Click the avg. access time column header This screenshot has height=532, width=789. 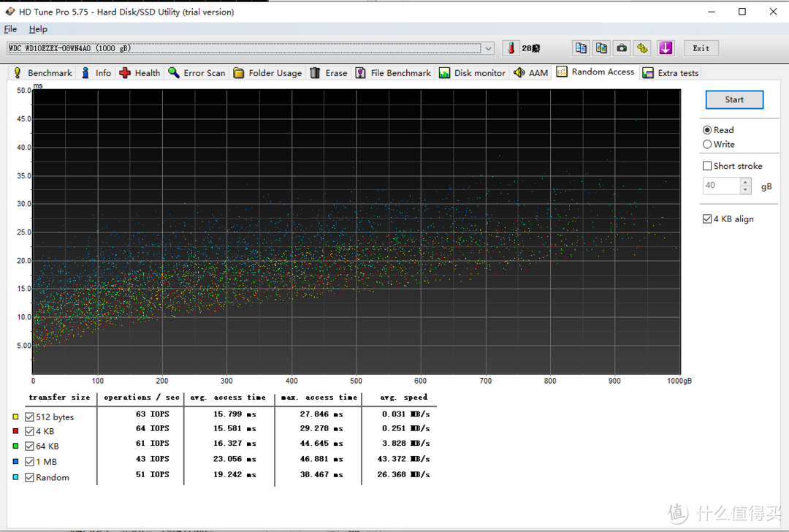click(228, 397)
